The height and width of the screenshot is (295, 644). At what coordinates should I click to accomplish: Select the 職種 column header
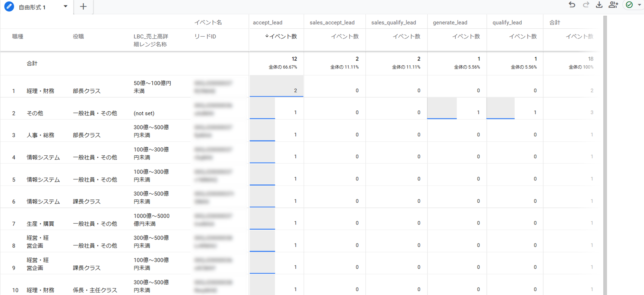click(18, 36)
